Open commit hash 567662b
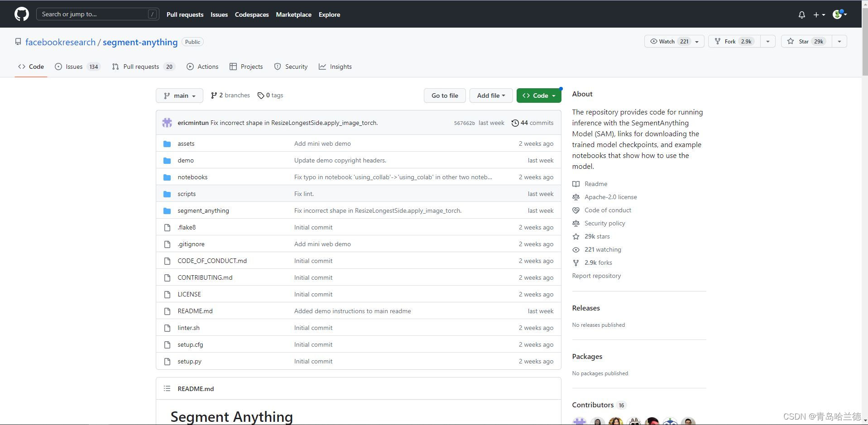The height and width of the screenshot is (425, 868). coord(465,123)
